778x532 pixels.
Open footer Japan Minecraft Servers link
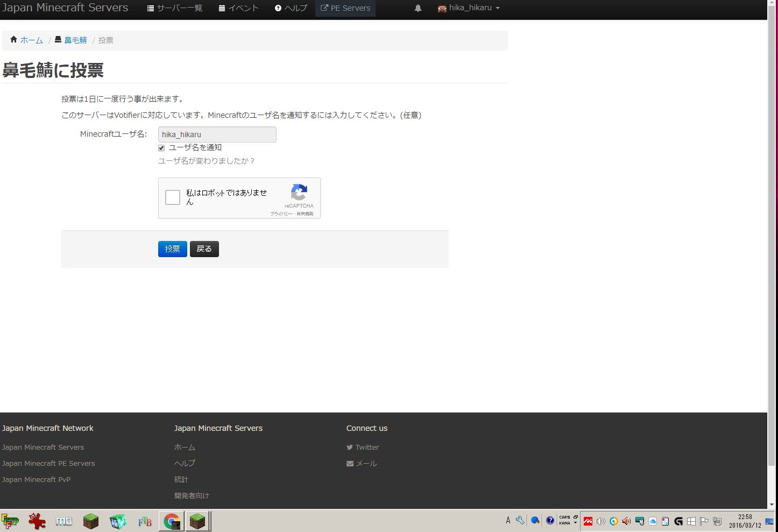43,447
